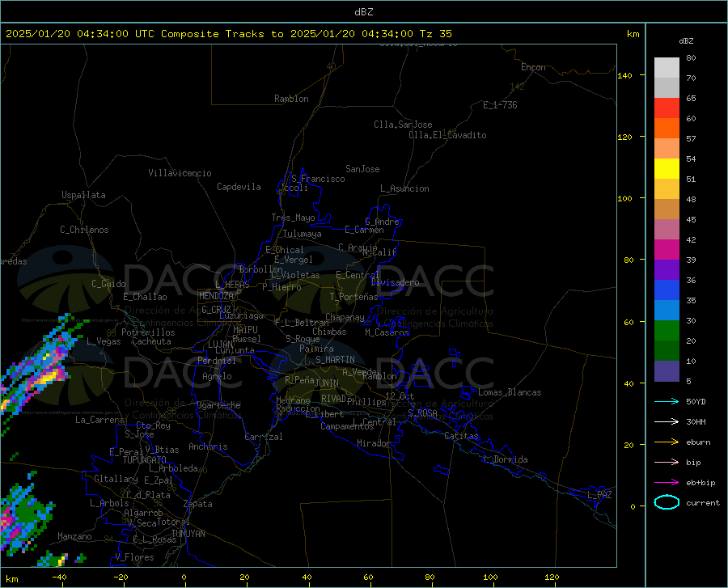Pick the bright yellow 54-51 dBZ swatch
Screen dimensions: 728x588
click(x=667, y=169)
